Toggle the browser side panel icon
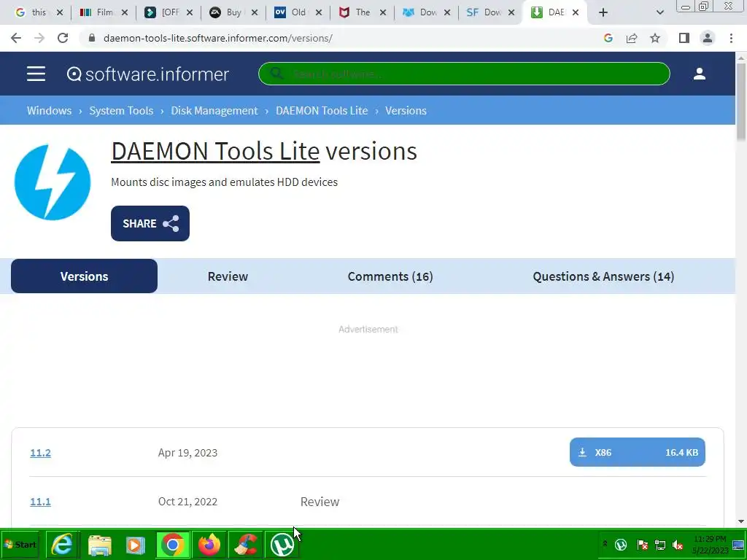This screenshot has width=747, height=560. (684, 38)
